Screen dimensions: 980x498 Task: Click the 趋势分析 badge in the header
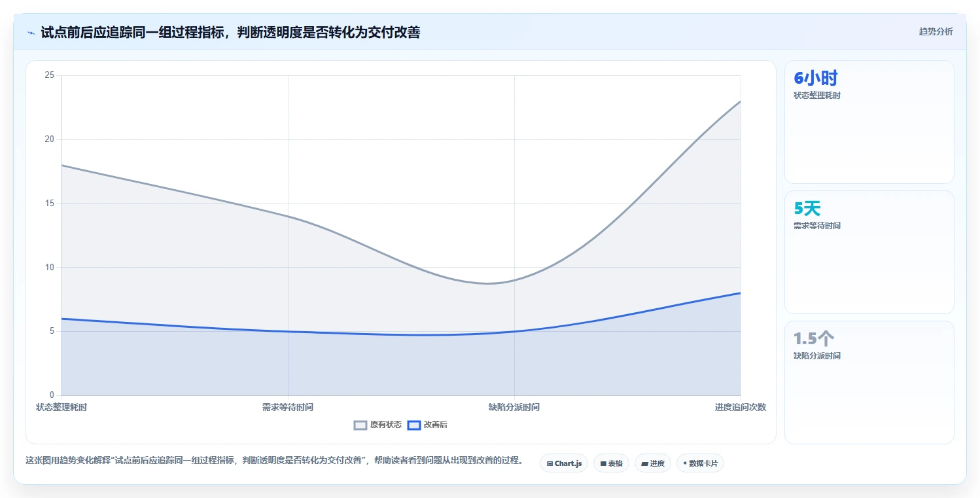[936, 31]
